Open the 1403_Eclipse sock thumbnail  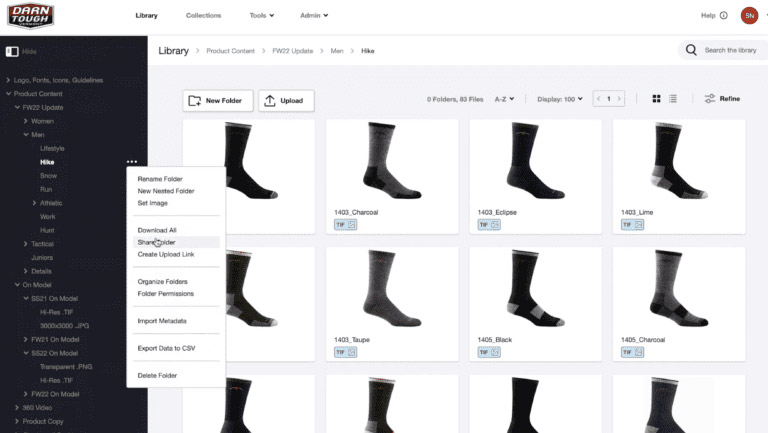click(535, 162)
